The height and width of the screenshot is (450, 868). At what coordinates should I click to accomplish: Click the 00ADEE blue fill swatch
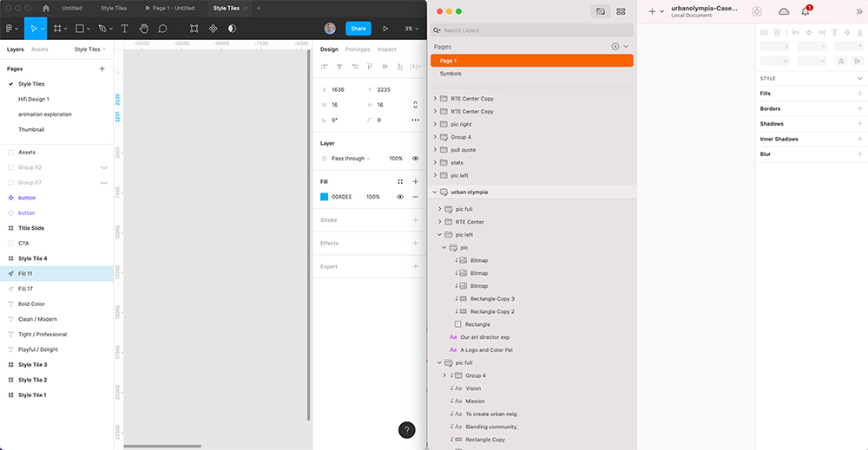click(325, 197)
